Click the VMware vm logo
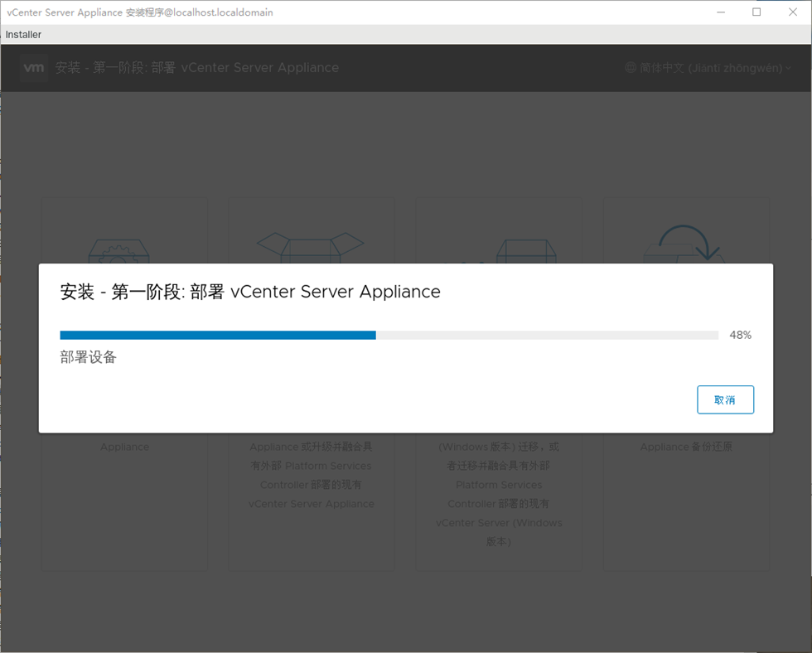The height and width of the screenshot is (653, 812). [x=34, y=68]
